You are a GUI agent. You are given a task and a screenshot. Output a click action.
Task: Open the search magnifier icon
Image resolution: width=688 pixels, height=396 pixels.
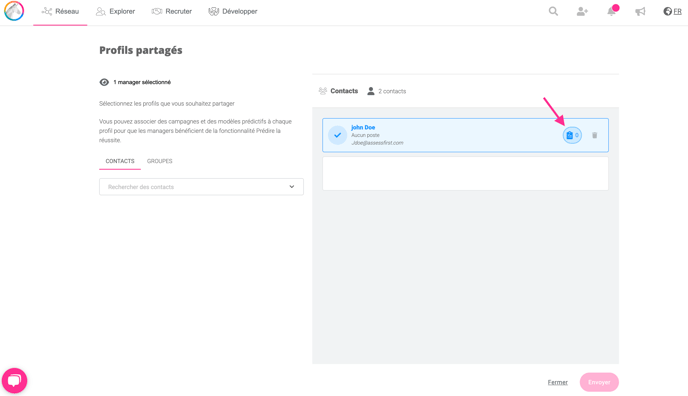(x=553, y=11)
